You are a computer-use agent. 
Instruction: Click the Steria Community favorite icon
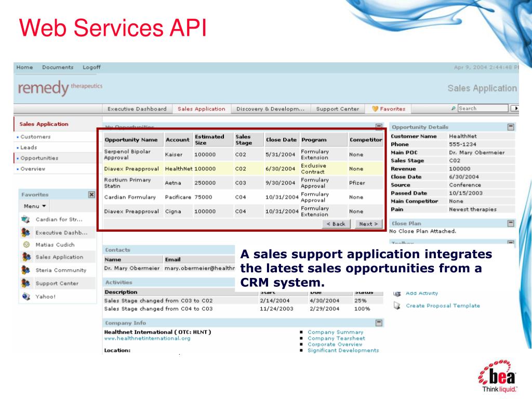25,270
